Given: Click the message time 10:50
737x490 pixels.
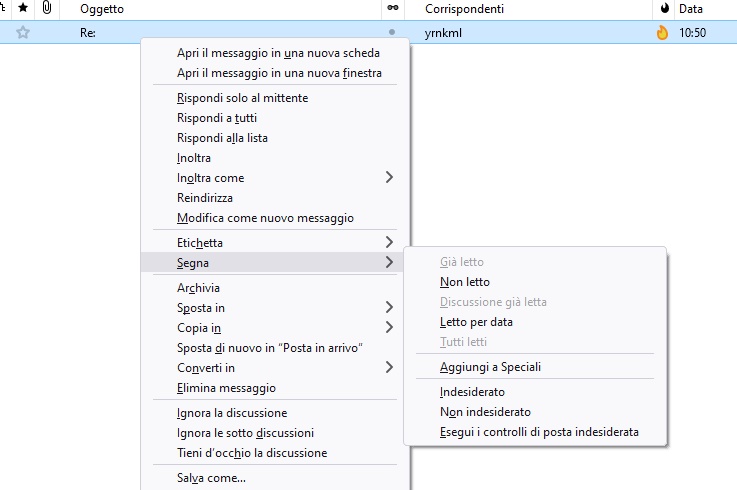Looking at the screenshot, I should (692, 32).
